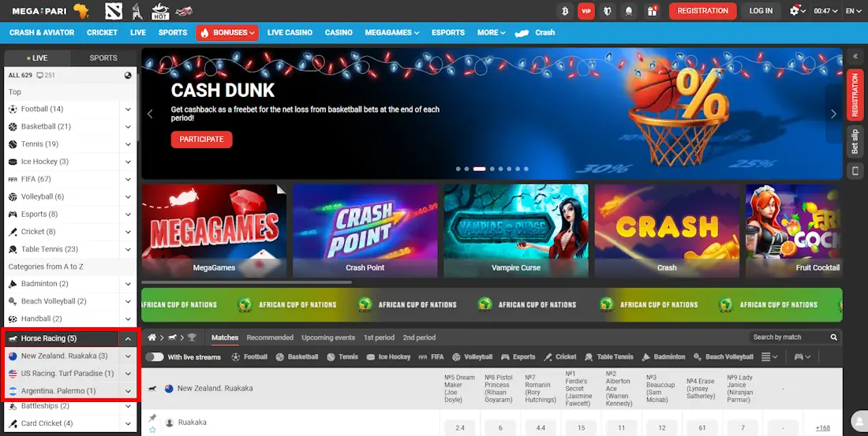The image size is (868, 436).
Task: Filter by Esports in sports filter bar
Action: (x=518, y=357)
